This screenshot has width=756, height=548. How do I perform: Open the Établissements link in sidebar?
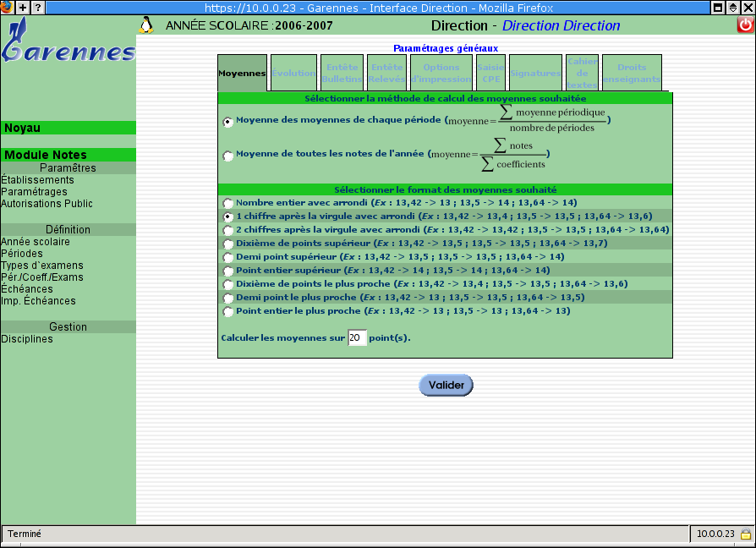37,180
